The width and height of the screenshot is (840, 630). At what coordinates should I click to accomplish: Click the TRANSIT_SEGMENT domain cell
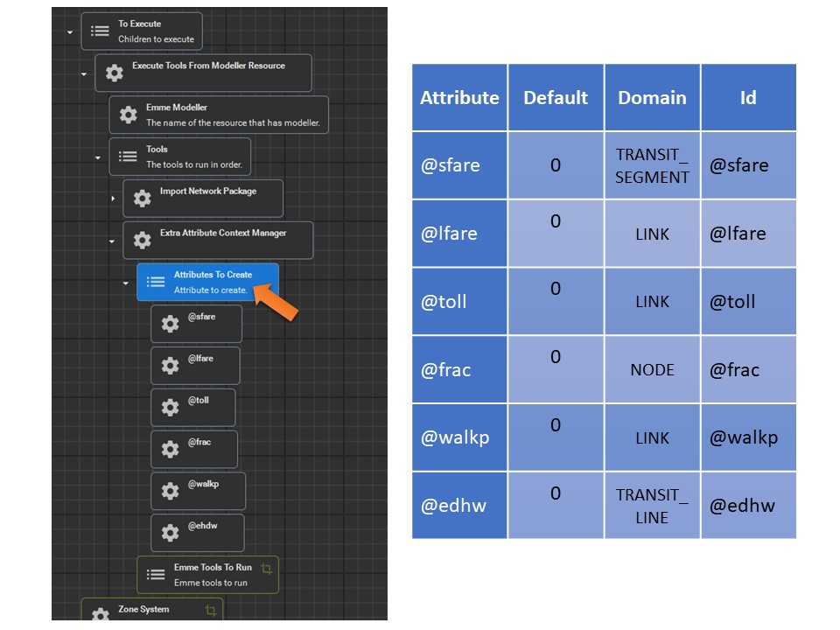pyautogui.click(x=652, y=165)
